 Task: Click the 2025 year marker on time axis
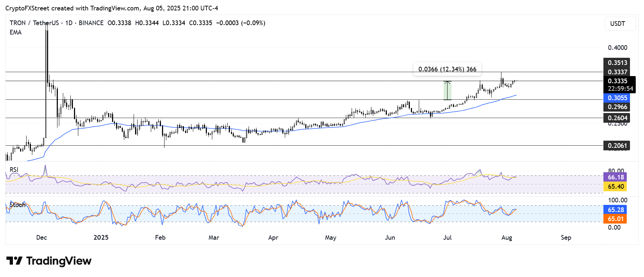click(101, 238)
